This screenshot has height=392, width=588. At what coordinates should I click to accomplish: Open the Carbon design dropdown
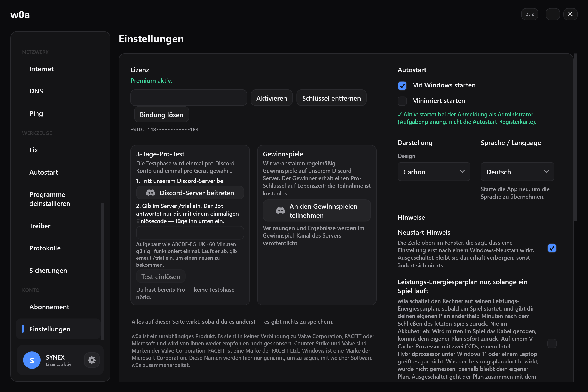point(434,172)
